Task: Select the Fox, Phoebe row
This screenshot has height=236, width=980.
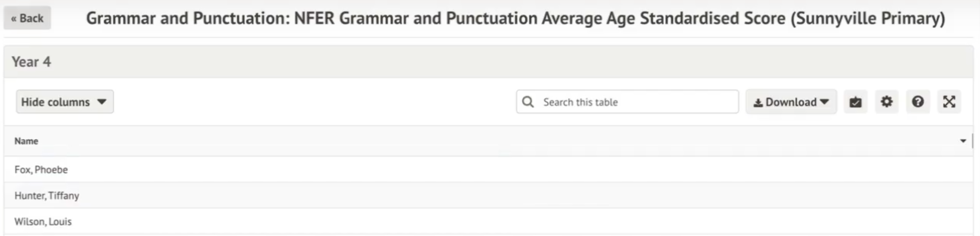Action: point(41,170)
